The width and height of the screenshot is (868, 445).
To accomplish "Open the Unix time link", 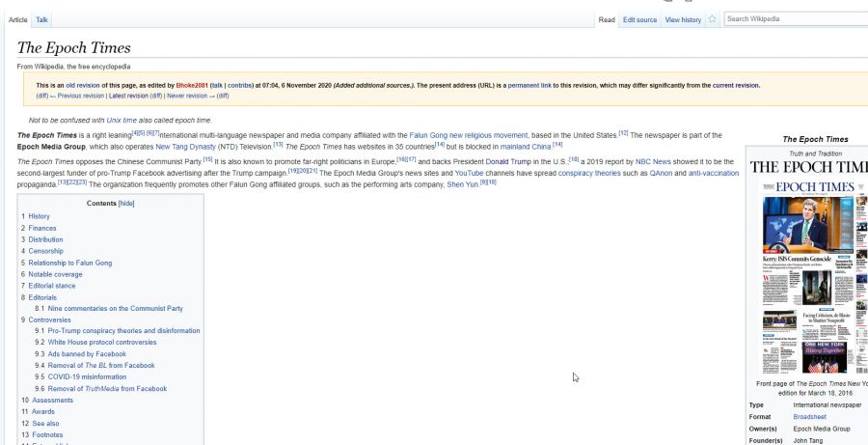I will (x=122, y=121).
